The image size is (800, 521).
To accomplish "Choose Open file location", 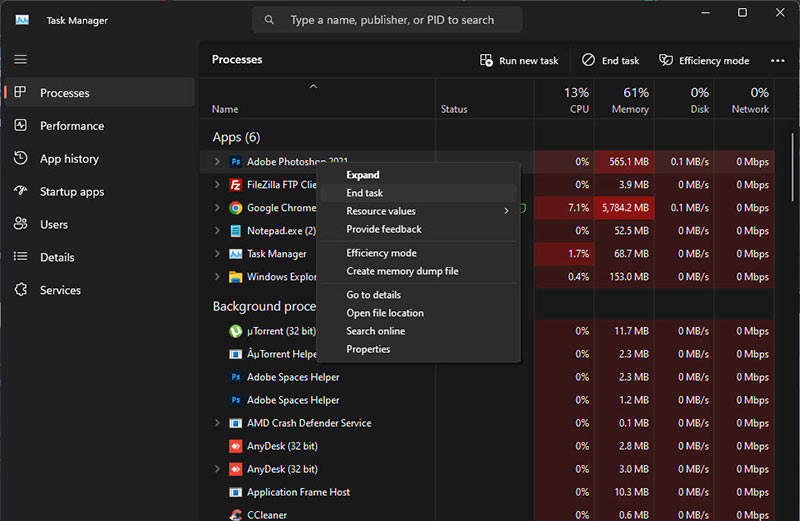I will 418,313.
